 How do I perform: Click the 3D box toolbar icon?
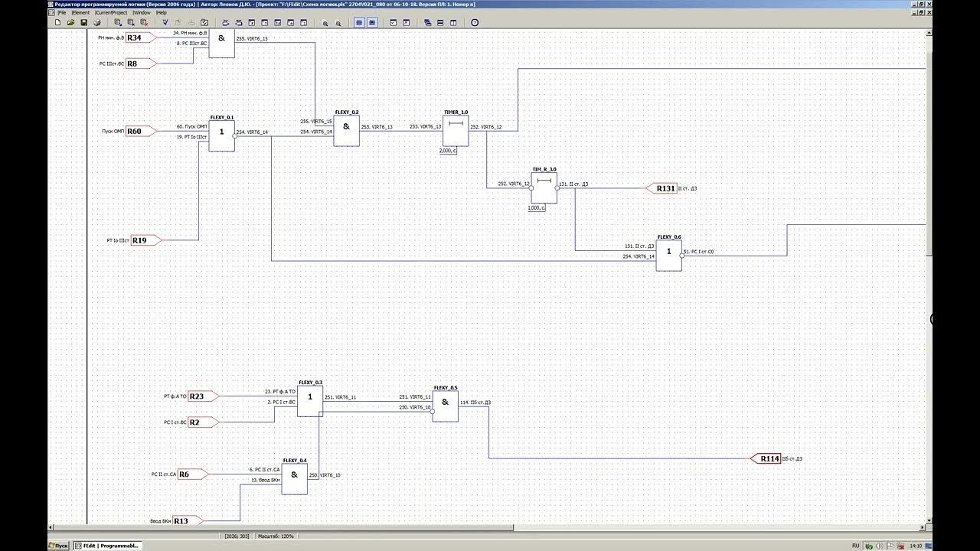tap(96, 23)
